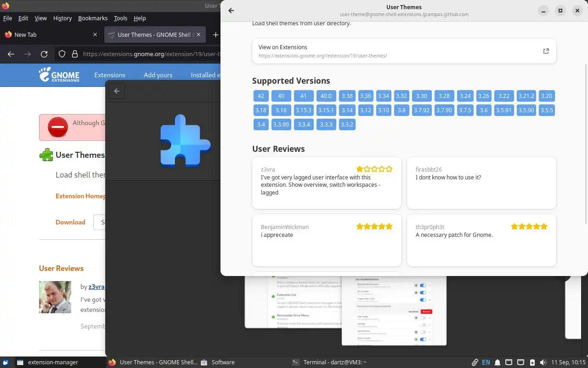
Task: Click the 3.3.2 version tag
Action: (x=347, y=125)
